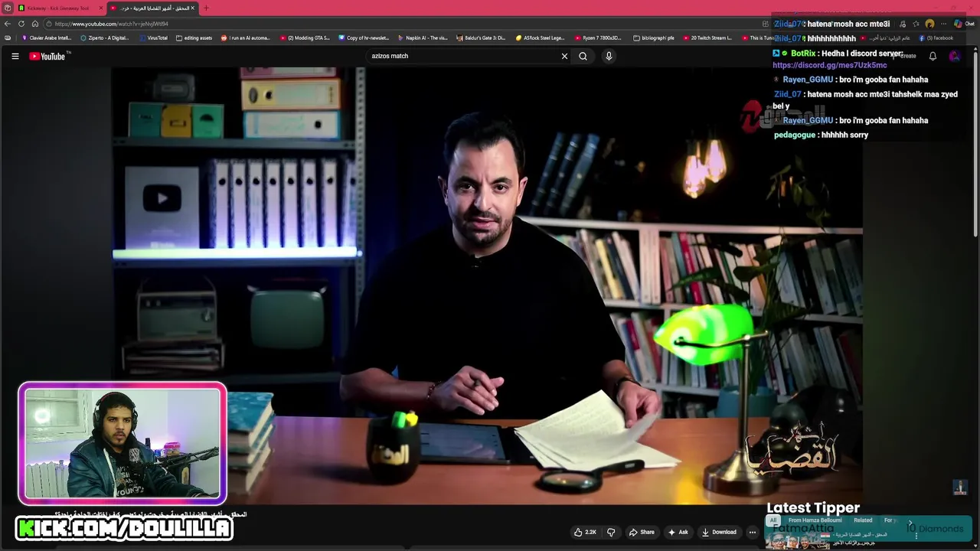Click the video player to pause playback
980x551 pixels.
click(487, 285)
